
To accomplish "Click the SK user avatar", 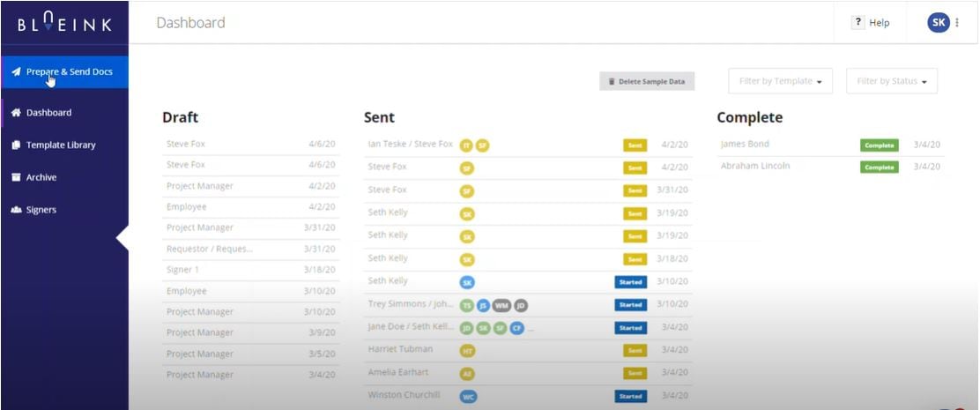I will click(x=938, y=23).
